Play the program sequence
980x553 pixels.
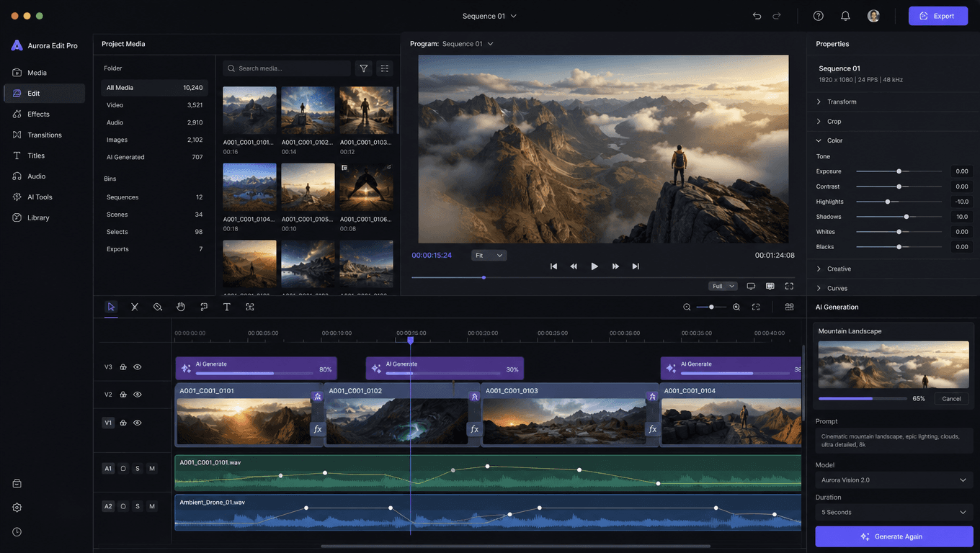594,266
